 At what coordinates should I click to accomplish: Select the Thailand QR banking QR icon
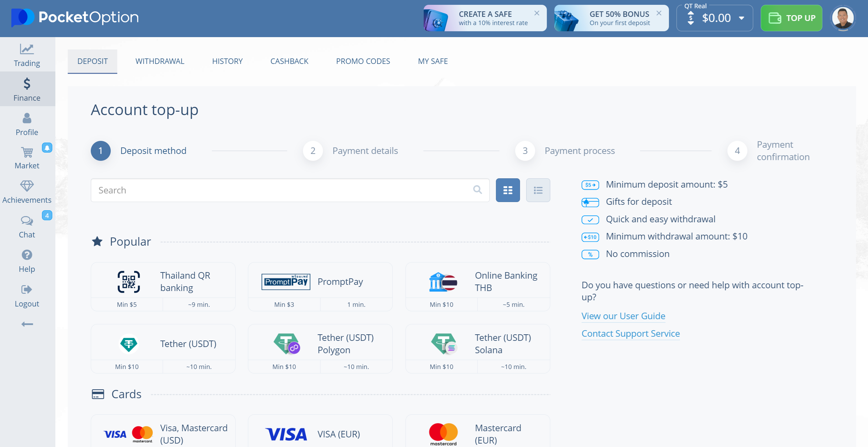tap(129, 282)
